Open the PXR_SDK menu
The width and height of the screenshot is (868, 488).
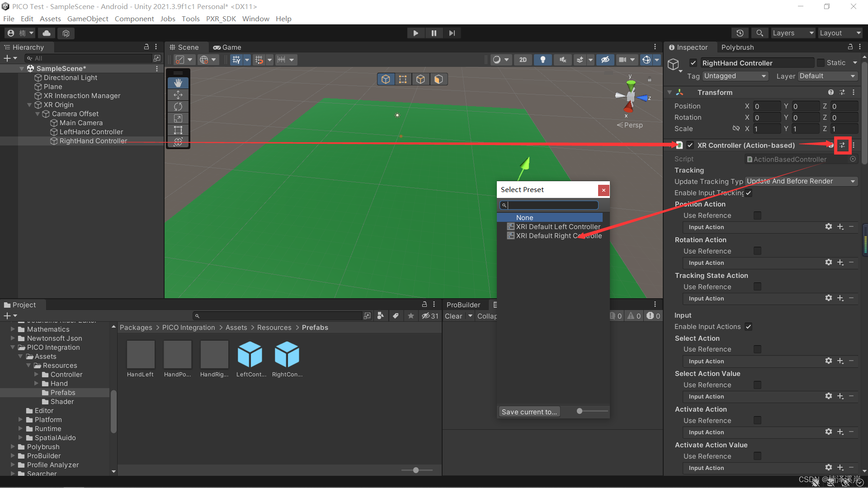221,19
